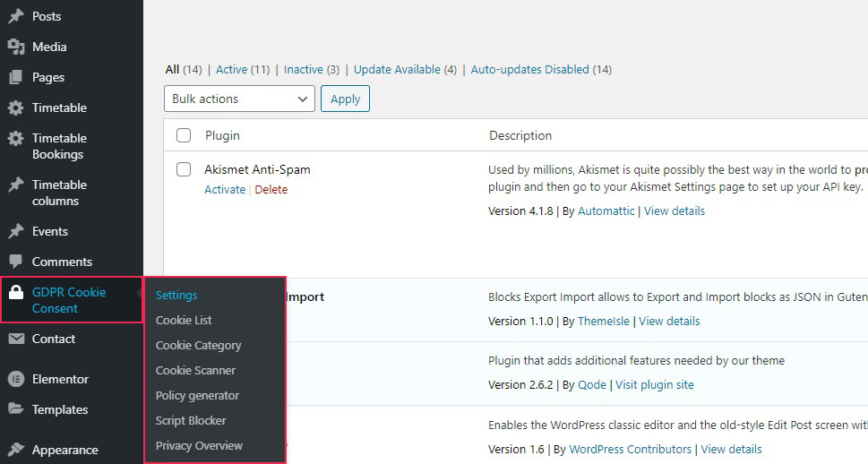Screen dimensions: 868x464
Task: Open the Posts menu
Action: (47, 16)
